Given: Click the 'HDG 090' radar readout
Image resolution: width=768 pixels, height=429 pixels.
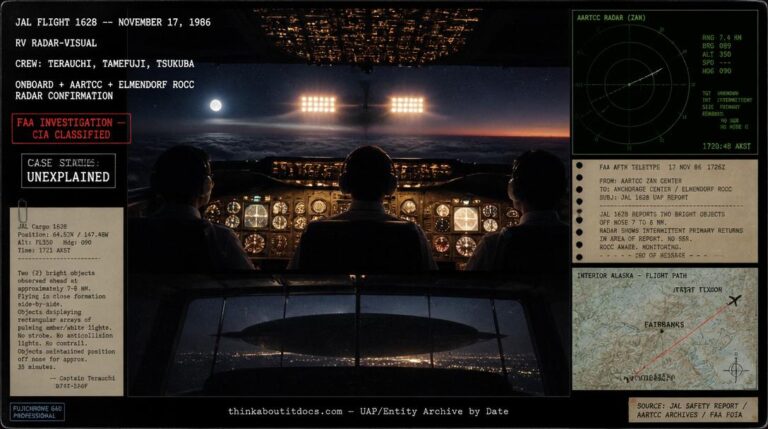Looking at the screenshot, I should tap(717, 71).
